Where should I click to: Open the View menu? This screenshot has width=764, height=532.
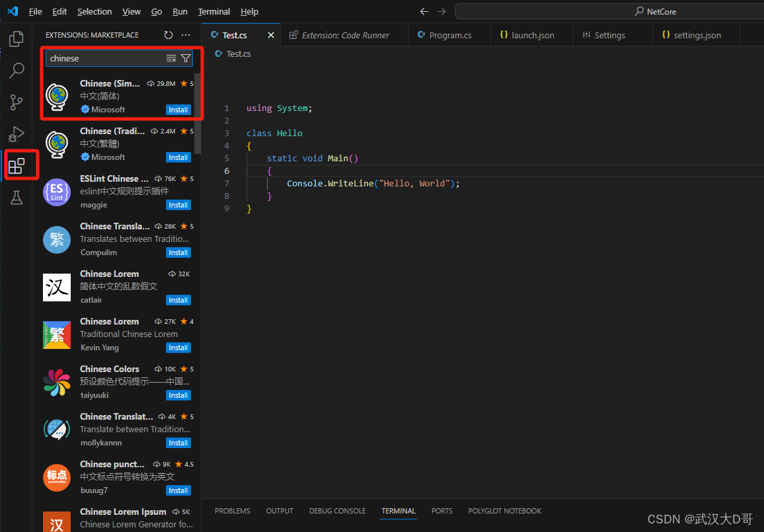[x=132, y=11]
